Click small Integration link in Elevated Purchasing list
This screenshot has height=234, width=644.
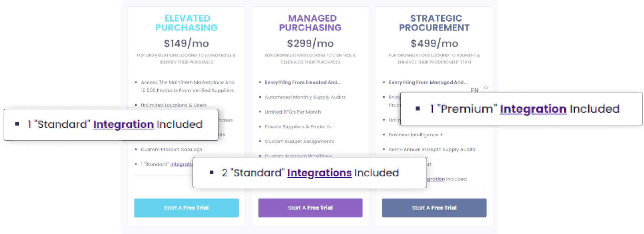coord(181,164)
